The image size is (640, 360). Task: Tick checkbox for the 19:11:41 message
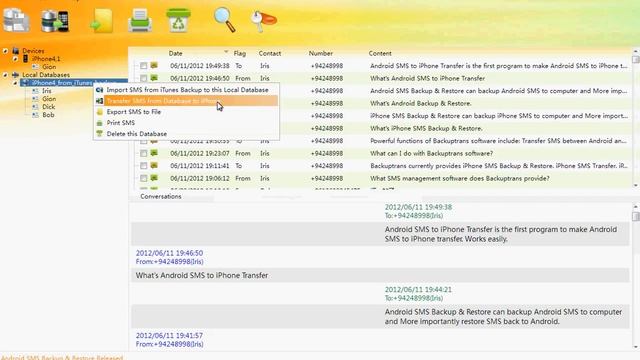(144, 166)
